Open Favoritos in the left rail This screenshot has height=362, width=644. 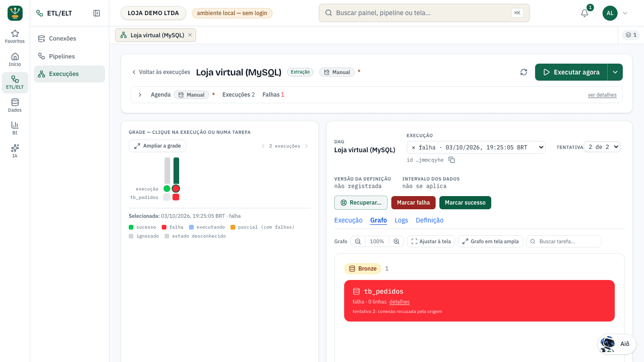pos(15,37)
